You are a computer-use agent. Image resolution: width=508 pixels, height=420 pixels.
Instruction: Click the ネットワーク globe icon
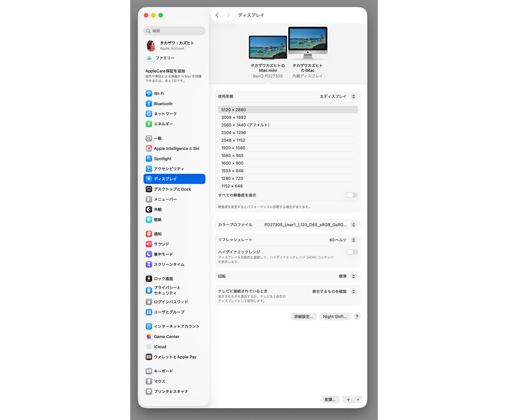149,114
